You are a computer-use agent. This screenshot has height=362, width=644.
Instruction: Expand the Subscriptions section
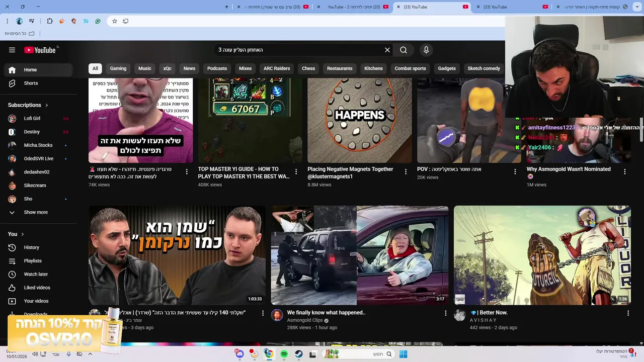28,105
